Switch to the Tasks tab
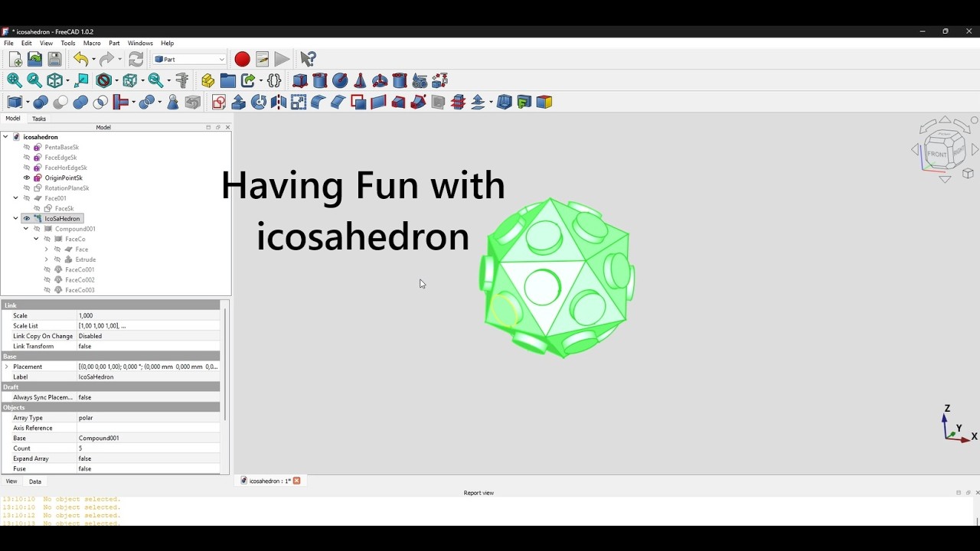The image size is (980, 551). pos(39,119)
